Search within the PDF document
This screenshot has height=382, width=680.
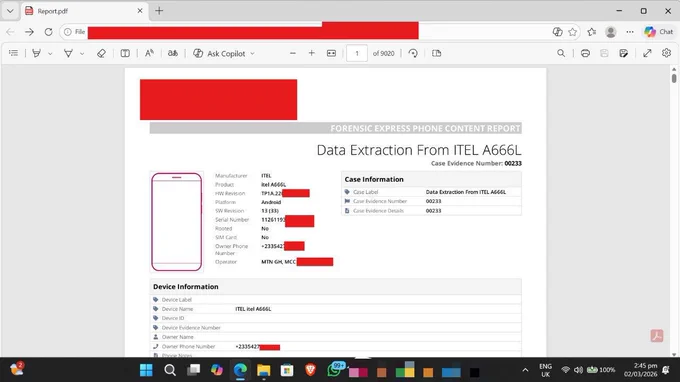[561, 53]
